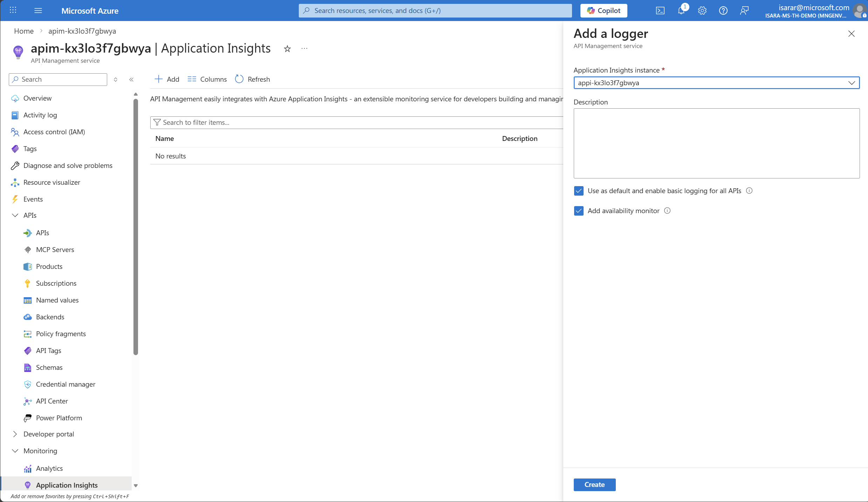868x502 pixels.
Task: Open Copilot from the top bar
Action: pyautogui.click(x=604, y=11)
